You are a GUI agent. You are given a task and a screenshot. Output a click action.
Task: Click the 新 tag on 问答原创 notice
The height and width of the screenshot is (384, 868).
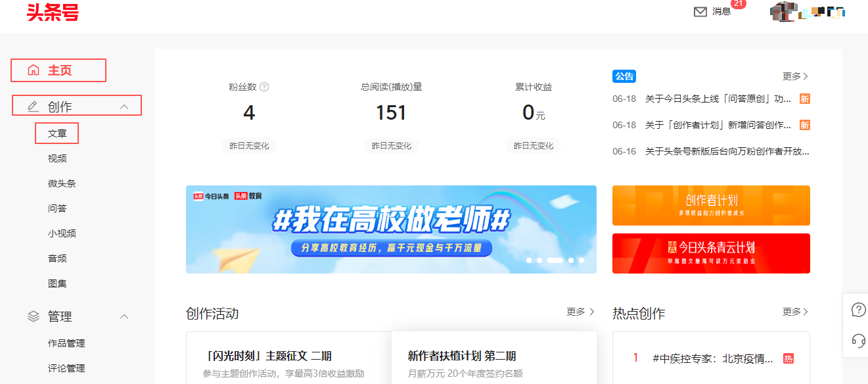[804, 99]
